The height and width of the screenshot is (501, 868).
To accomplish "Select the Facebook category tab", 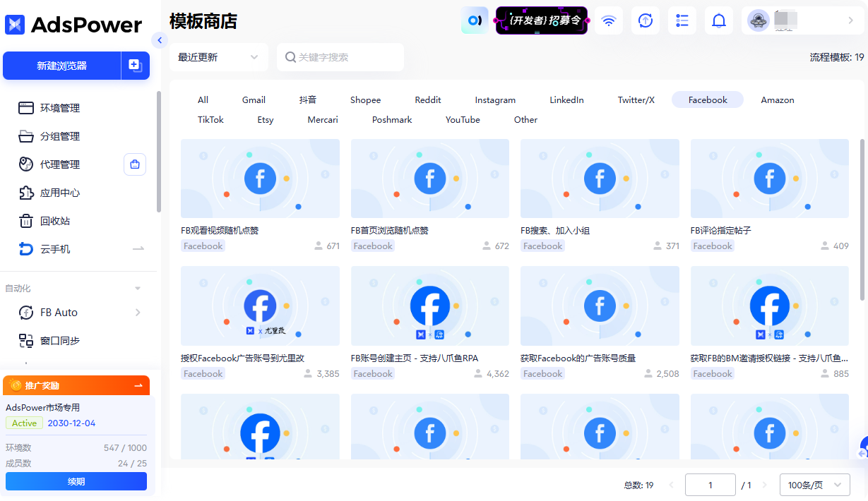I will click(708, 99).
